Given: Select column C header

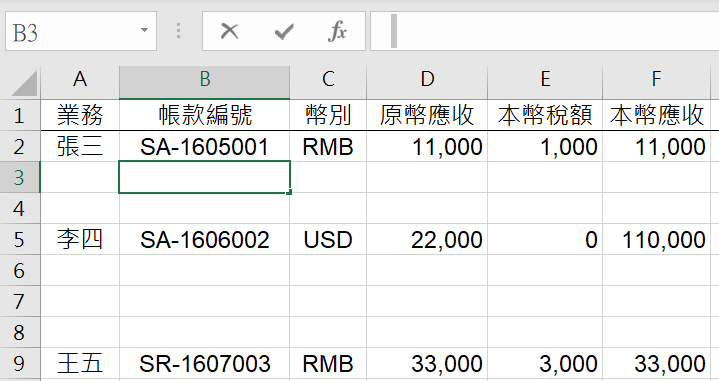Looking at the screenshot, I should 328,82.
